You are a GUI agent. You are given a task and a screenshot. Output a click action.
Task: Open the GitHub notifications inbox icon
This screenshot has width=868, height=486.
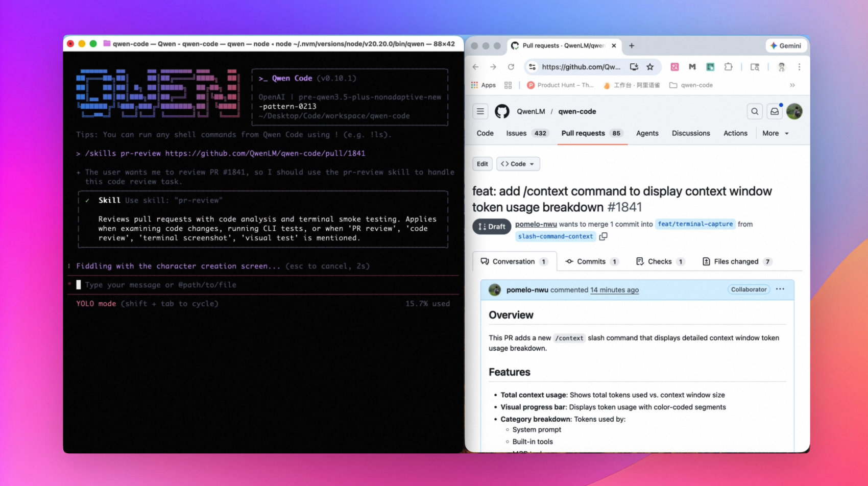[775, 111]
